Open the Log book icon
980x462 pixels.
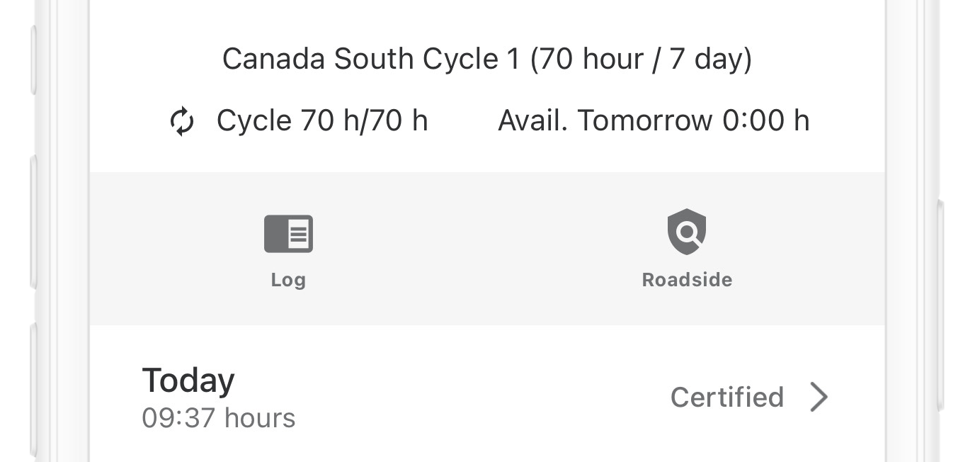coord(288,234)
